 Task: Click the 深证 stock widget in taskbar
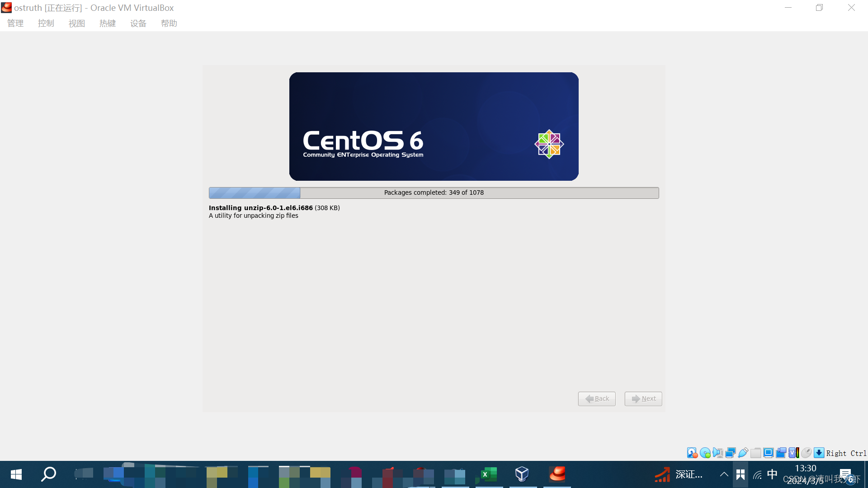pyautogui.click(x=679, y=474)
